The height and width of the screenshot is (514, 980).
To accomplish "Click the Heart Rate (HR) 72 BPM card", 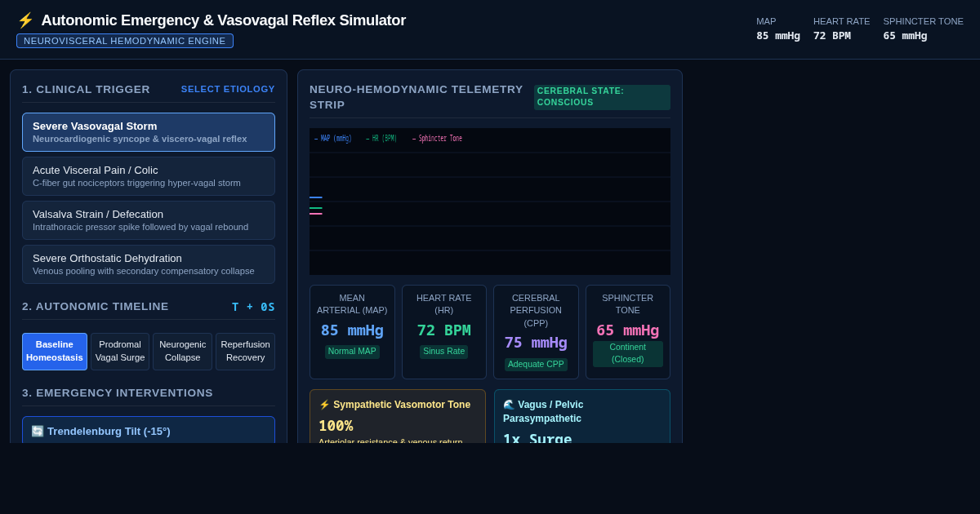I will pyautogui.click(x=444, y=332).
